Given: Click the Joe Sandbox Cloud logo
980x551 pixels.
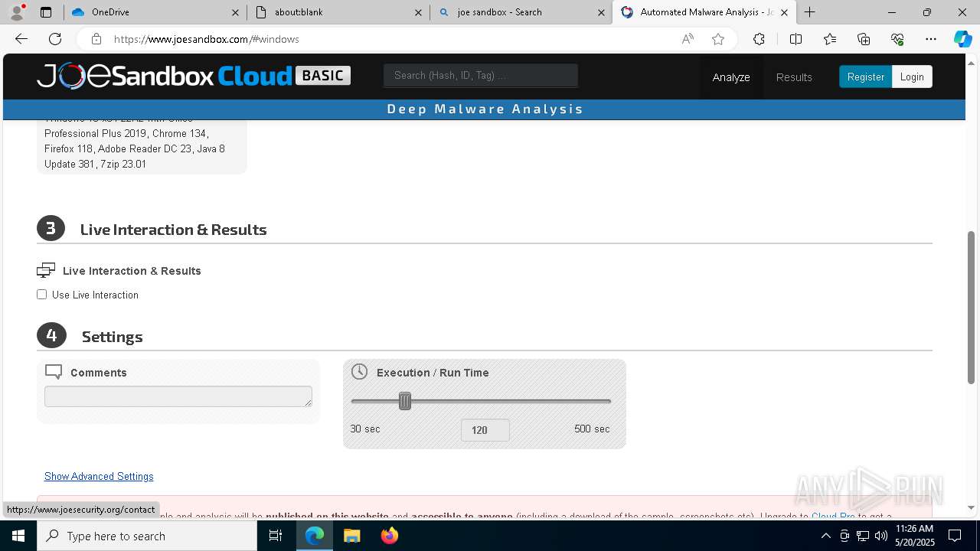Looking at the screenshot, I should 194,76.
